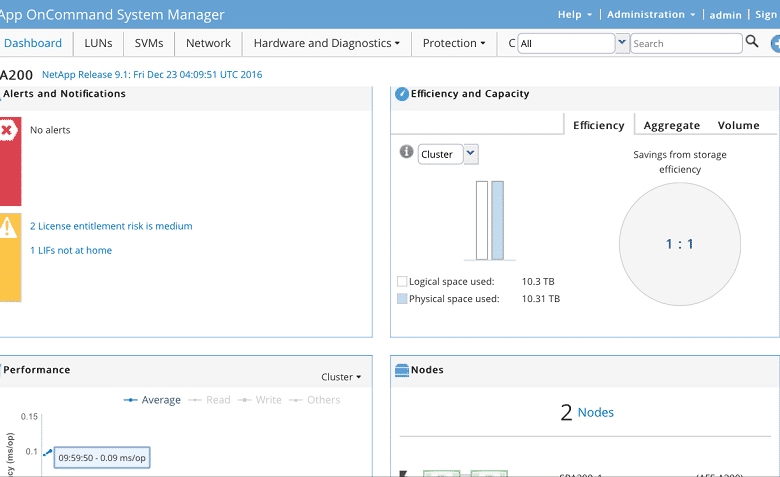Click the admin user label

click(725, 15)
